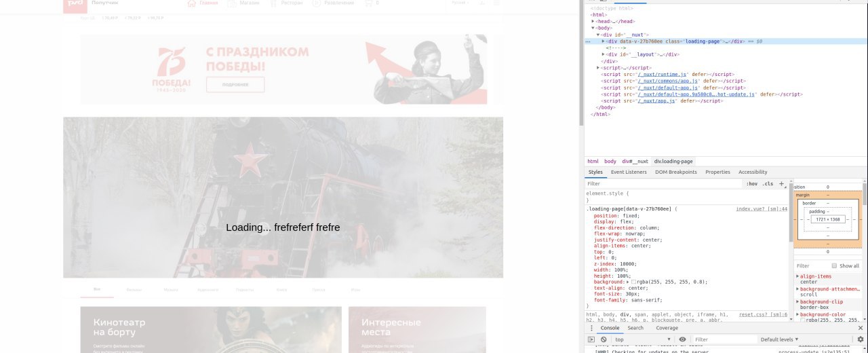Viewport: 868px width, 353px height.
Task: Open the last _nuxt/app.js script link
Action: (657, 101)
